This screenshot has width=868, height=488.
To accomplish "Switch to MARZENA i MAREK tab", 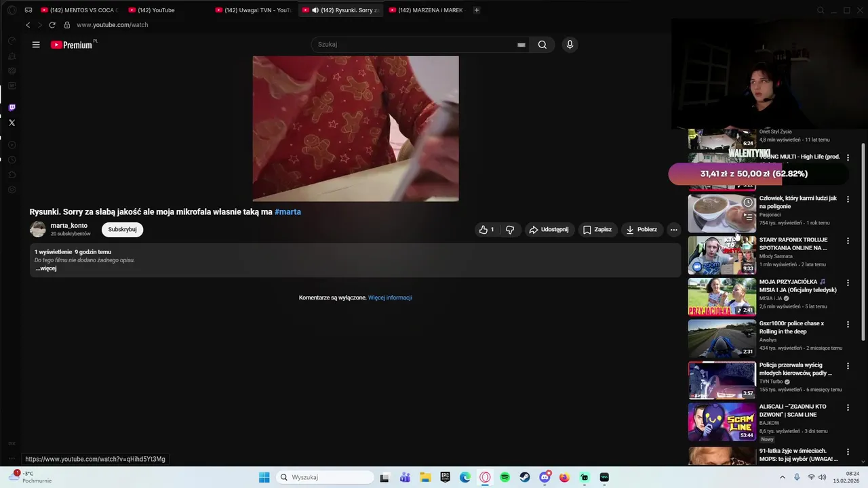I will coord(427,10).
